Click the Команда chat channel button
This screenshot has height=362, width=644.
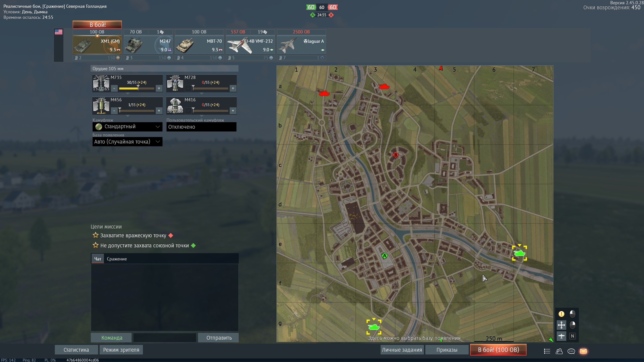click(111, 338)
